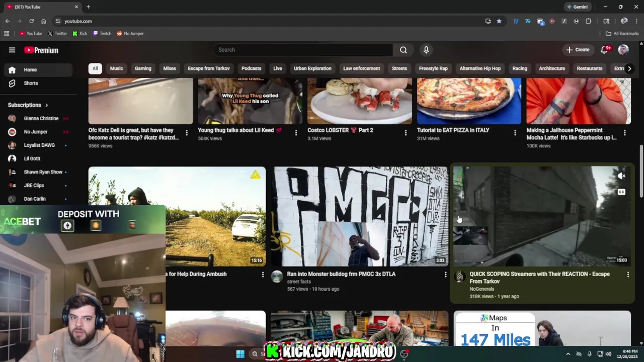Open the YouTube hamburger guide menu
This screenshot has width=644, height=362.
12,50
